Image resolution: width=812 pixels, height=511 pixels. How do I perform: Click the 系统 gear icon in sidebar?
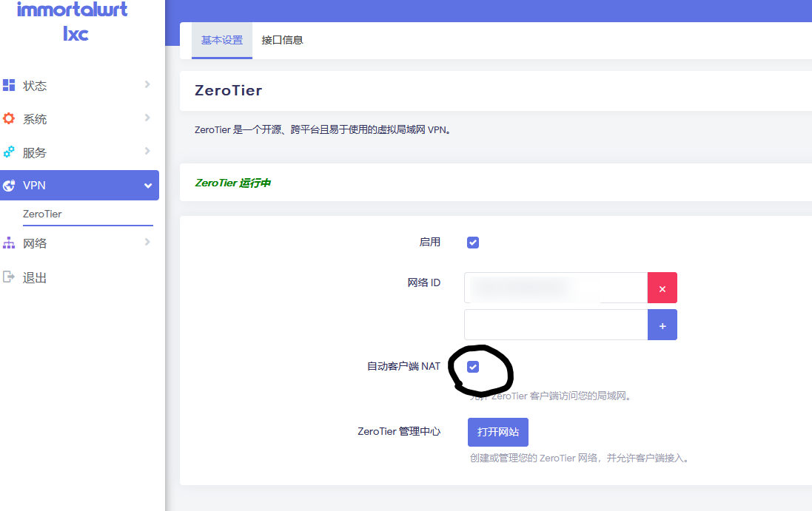[9, 118]
